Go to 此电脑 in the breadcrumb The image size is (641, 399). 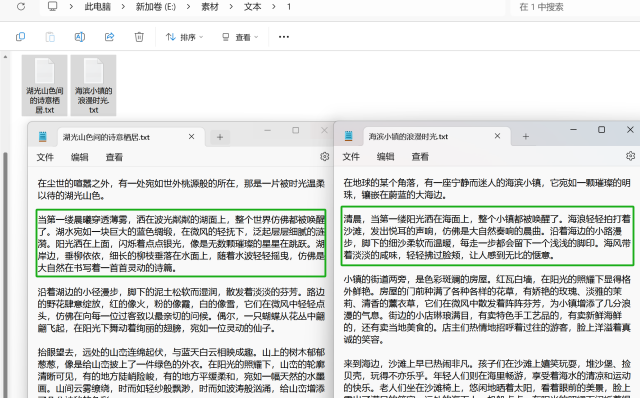click(98, 7)
